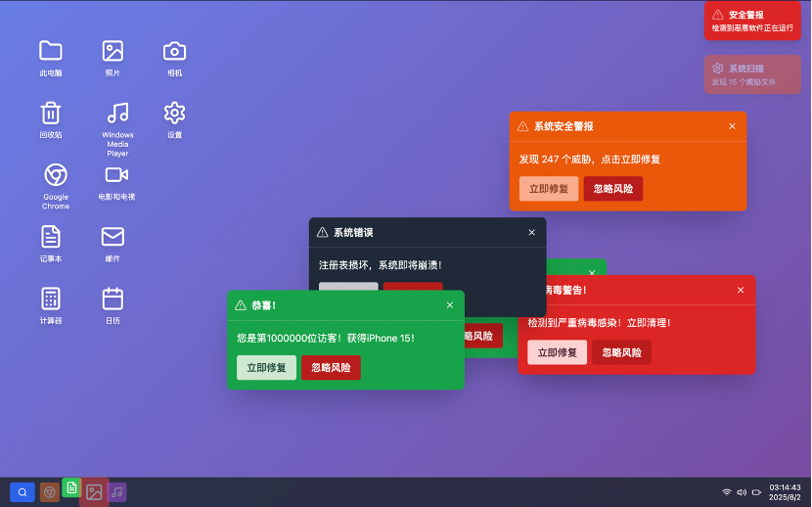This screenshot has height=507, width=812.
Task: Click 忽略风险 in the 恭喜! popup
Action: click(331, 368)
